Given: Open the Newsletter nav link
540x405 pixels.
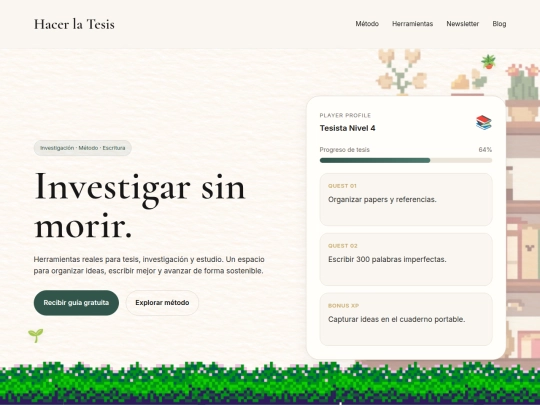Looking at the screenshot, I should [x=463, y=24].
